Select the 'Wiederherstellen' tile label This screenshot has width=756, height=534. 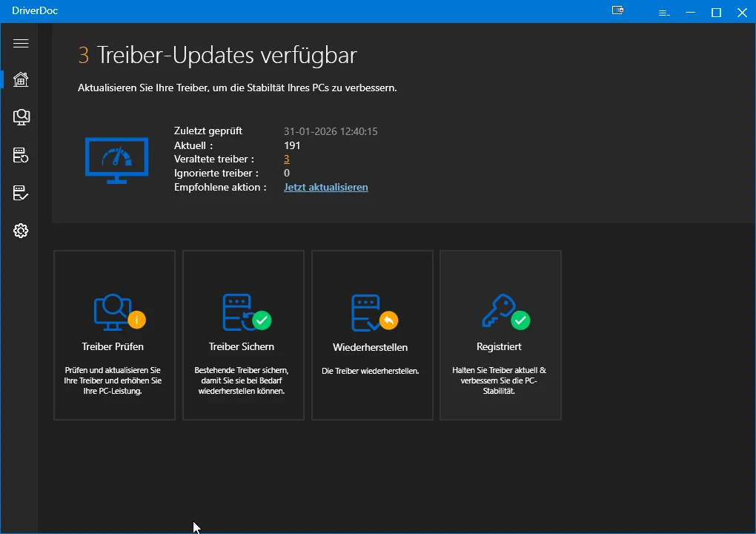[371, 347]
